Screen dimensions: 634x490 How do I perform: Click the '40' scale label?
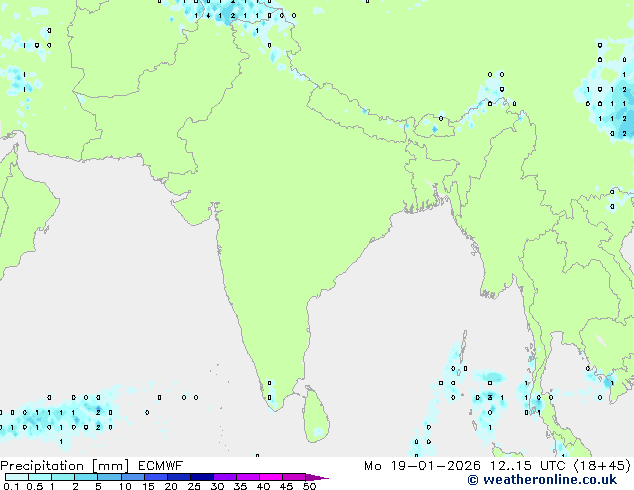click(x=263, y=486)
